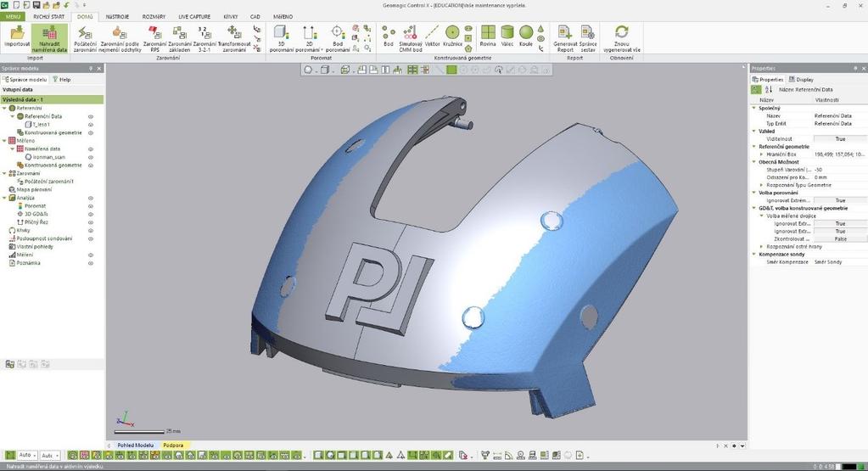Open first Auto dropdown in bottom toolbar
The height and width of the screenshot is (471, 868).
(27, 455)
